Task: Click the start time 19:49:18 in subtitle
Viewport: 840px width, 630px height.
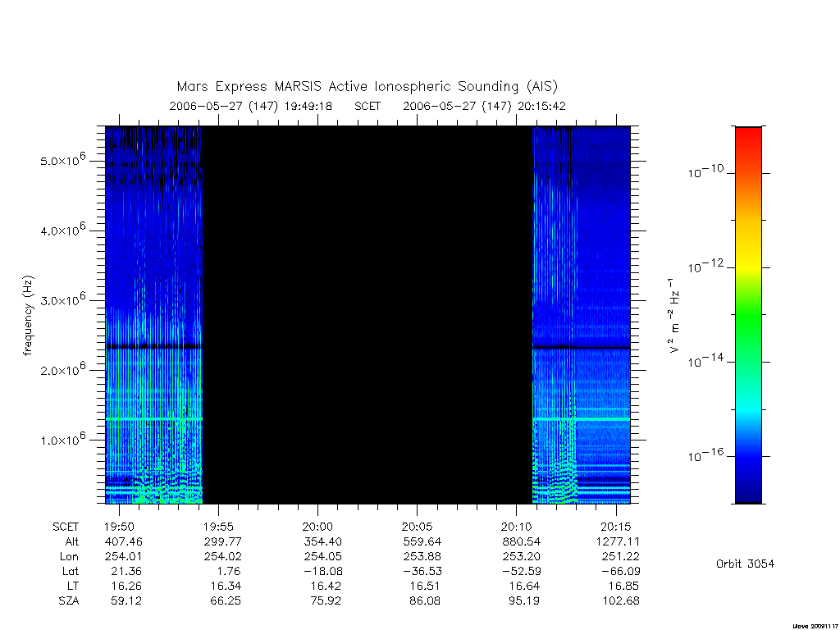Action: pos(308,106)
